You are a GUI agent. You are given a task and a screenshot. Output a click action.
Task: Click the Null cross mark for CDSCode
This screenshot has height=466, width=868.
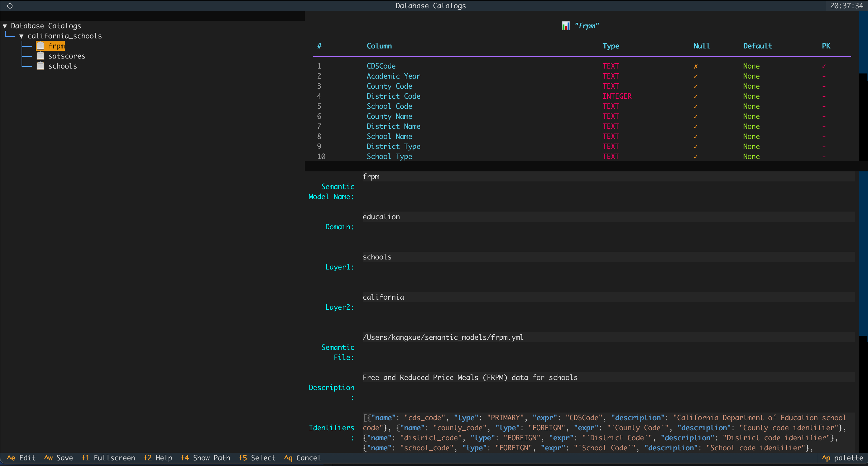pyautogui.click(x=695, y=66)
